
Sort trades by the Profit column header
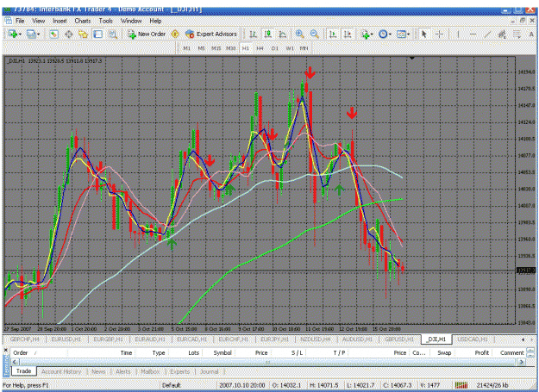481,352
